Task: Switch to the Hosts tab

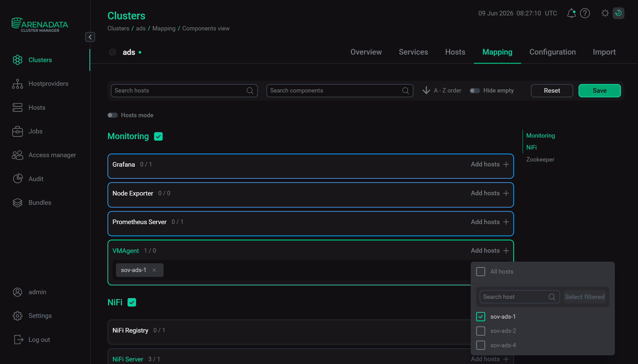Action: [455, 52]
